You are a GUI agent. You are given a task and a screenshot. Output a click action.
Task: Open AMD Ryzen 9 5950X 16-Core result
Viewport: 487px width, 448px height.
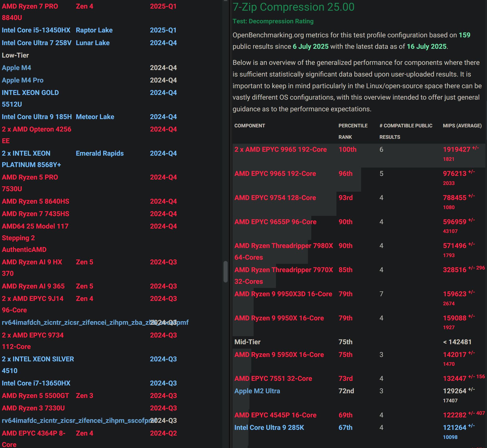click(279, 355)
